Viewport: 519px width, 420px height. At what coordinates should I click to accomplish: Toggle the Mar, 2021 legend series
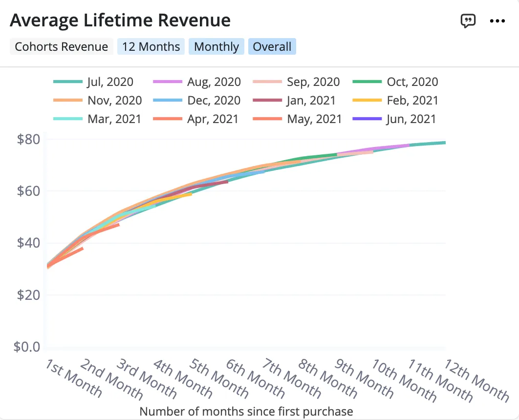coord(97,119)
